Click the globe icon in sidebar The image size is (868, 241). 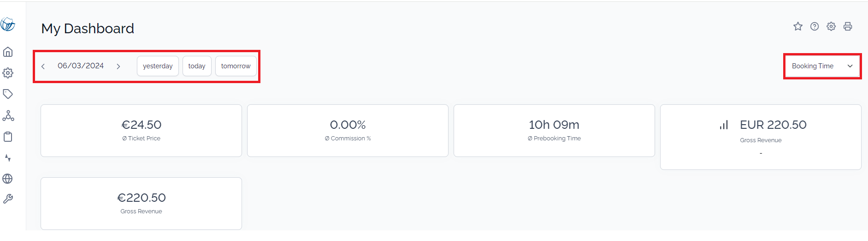pyautogui.click(x=8, y=179)
